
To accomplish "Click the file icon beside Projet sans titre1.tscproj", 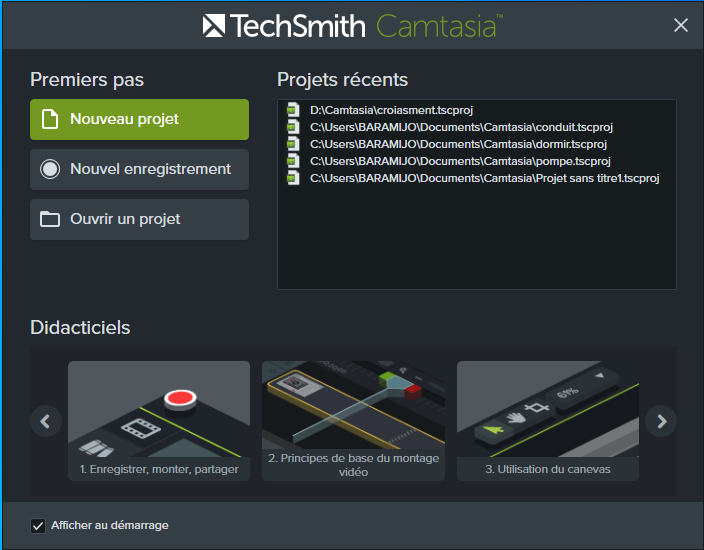I will point(293,178).
